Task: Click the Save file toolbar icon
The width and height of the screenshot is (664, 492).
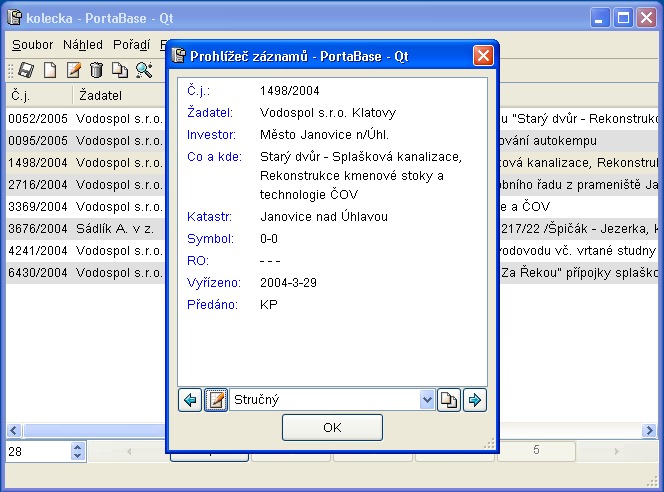Action: pyautogui.click(x=26, y=70)
